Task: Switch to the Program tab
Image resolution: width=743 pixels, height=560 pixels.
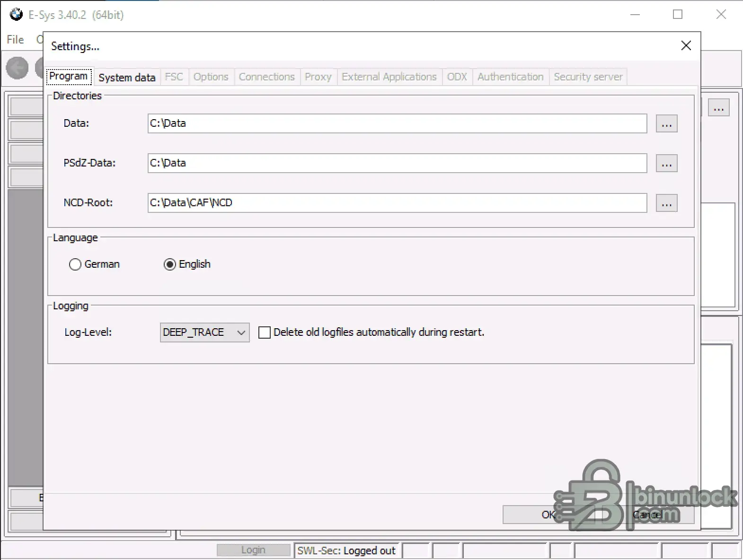Action: [69, 76]
